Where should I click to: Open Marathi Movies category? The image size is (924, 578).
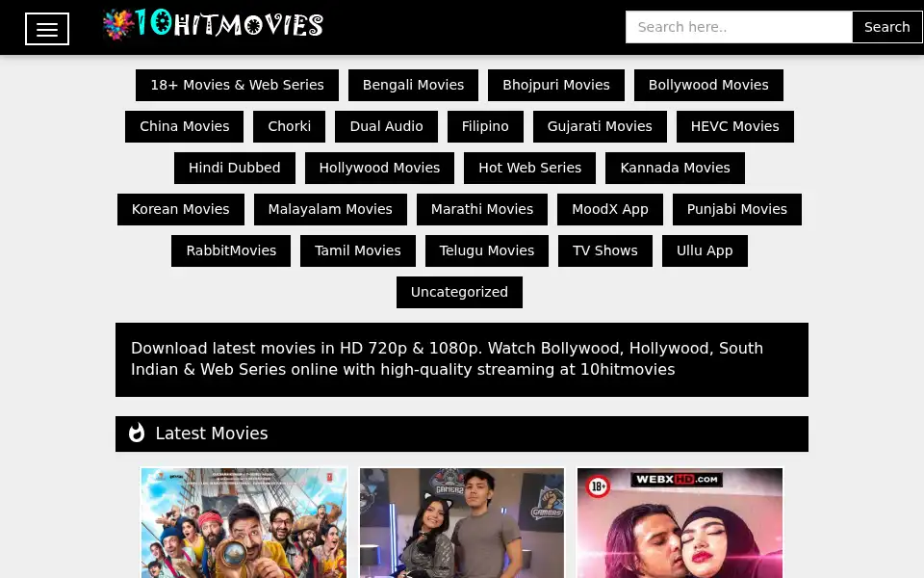tap(482, 209)
